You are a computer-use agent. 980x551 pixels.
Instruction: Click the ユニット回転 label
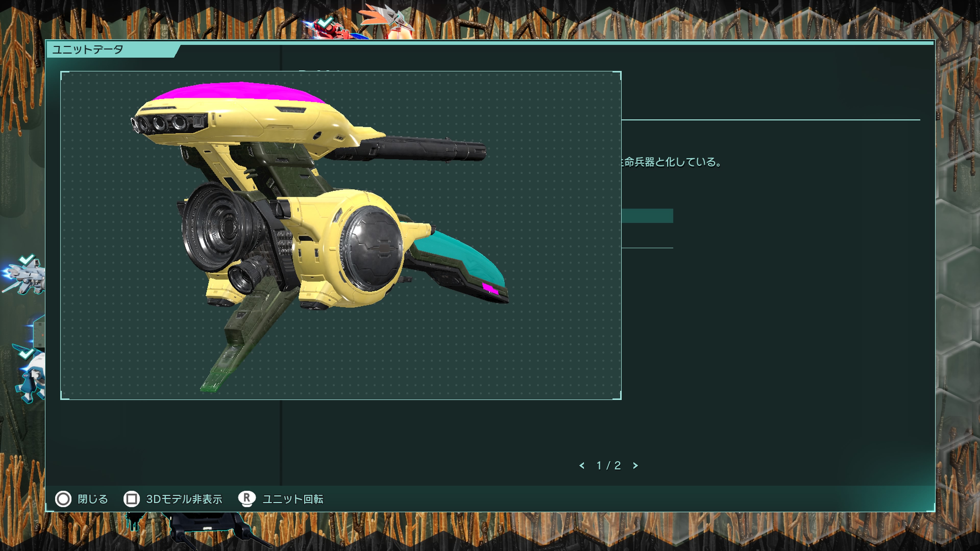tap(292, 499)
